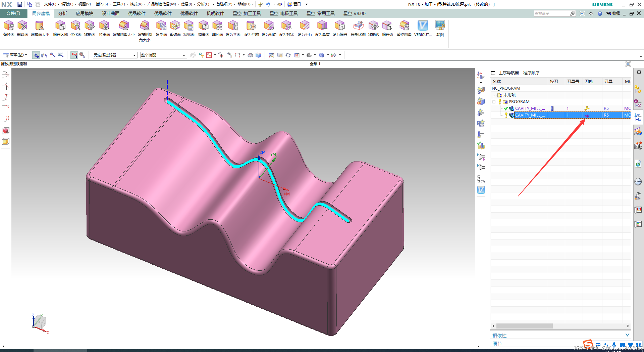Click the 局部比例 local scale tool
The image size is (644, 352).
pyautogui.click(x=358, y=28)
